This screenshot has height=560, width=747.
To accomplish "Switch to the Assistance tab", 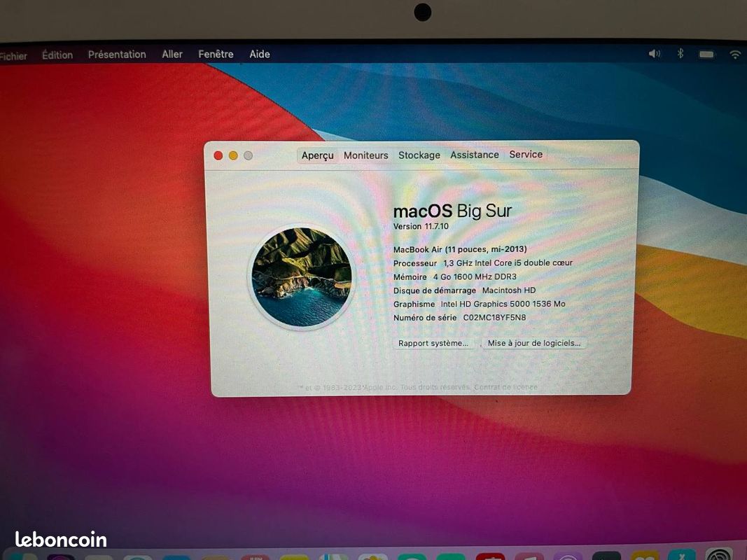I will [475, 155].
